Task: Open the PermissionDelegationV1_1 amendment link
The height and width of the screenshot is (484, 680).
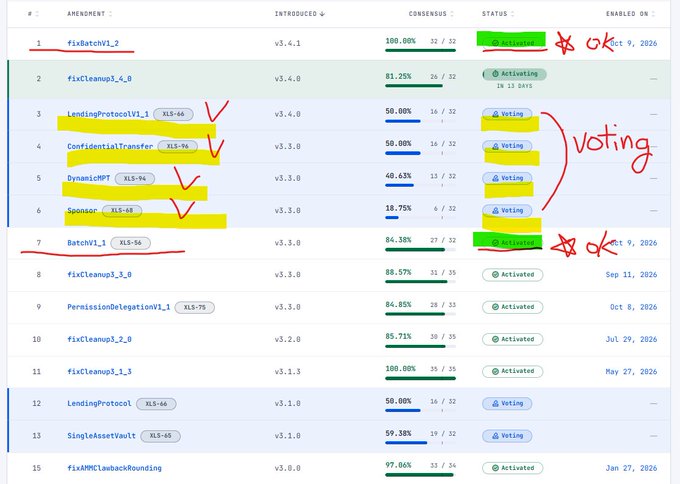Action: pyautogui.click(x=118, y=307)
